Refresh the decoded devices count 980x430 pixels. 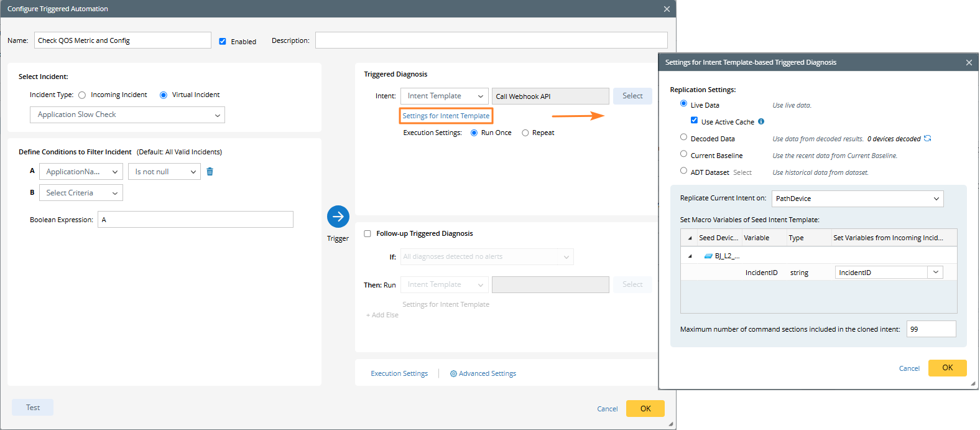pyautogui.click(x=927, y=139)
